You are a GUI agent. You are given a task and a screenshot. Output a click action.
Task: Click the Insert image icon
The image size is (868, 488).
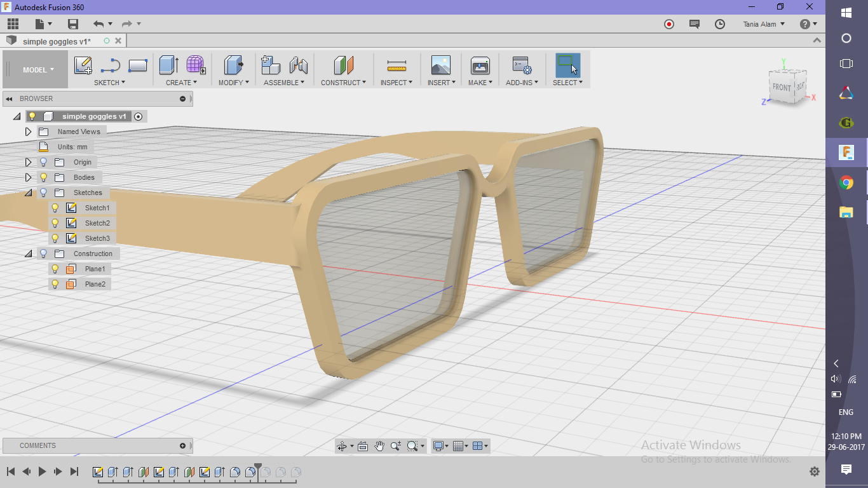click(x=440, y=65)
